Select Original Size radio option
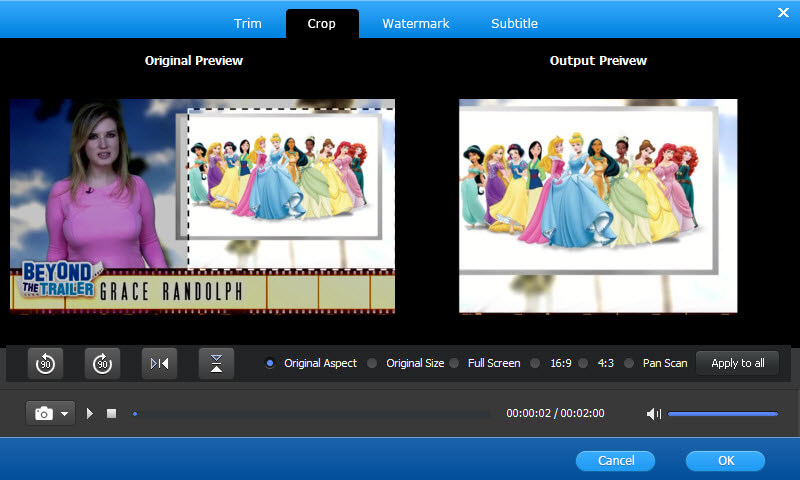The image size is (800, 480). point(372,363)
